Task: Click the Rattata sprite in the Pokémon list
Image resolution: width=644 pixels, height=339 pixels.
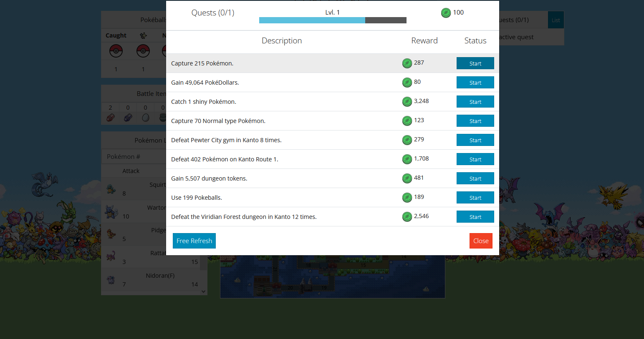Action: point(111,256)
